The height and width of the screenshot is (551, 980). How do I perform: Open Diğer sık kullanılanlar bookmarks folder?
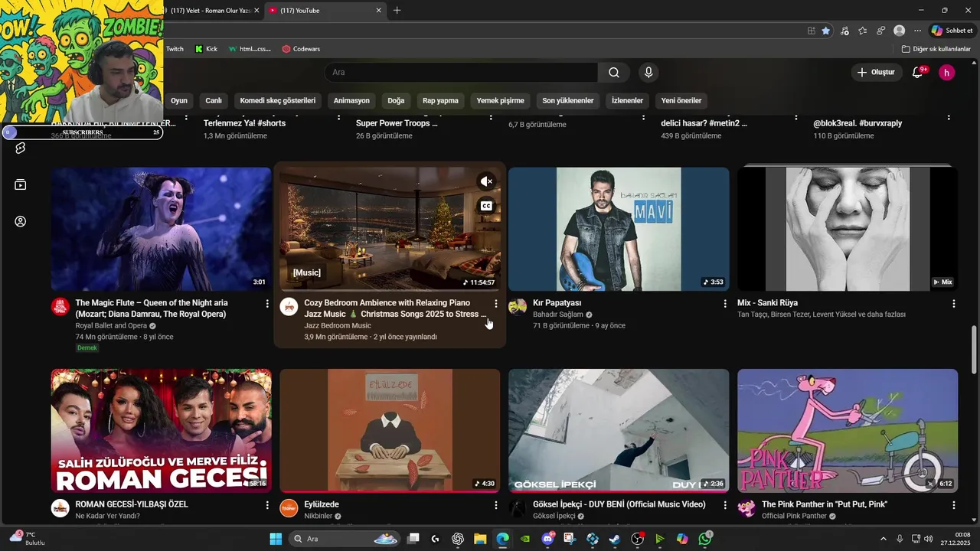click(936, 49)
